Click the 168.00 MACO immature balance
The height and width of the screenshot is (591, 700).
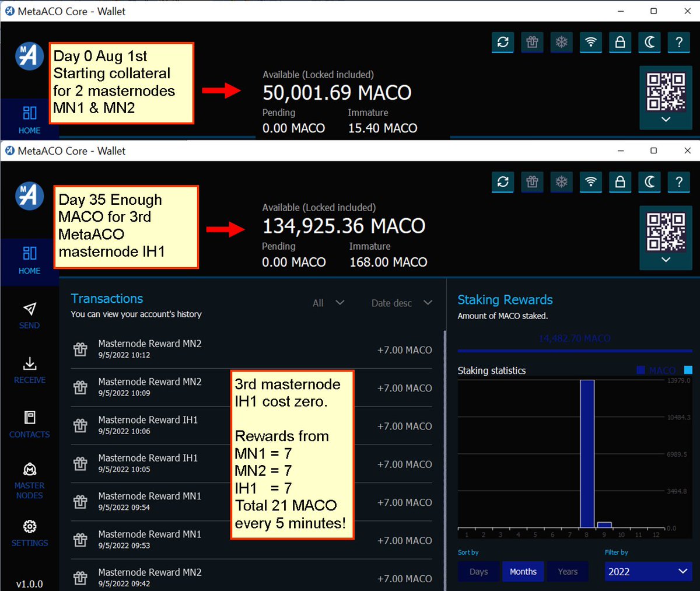(x=388, y=262)
